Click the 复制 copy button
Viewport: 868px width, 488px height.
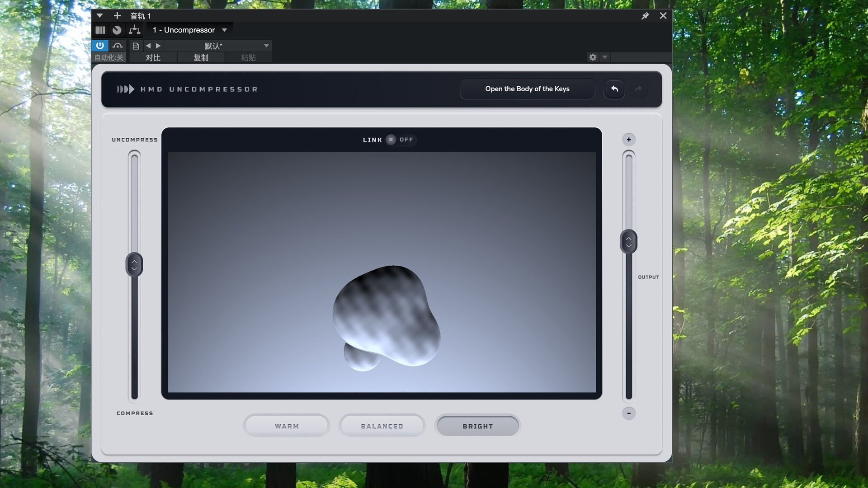pyautogui.click(x=201, y=58)
